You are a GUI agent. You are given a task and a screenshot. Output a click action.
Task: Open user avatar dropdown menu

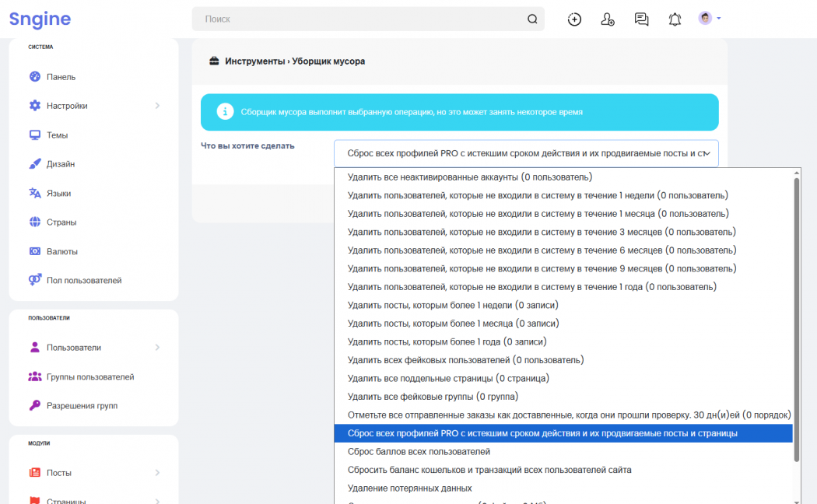pos(709,19)
